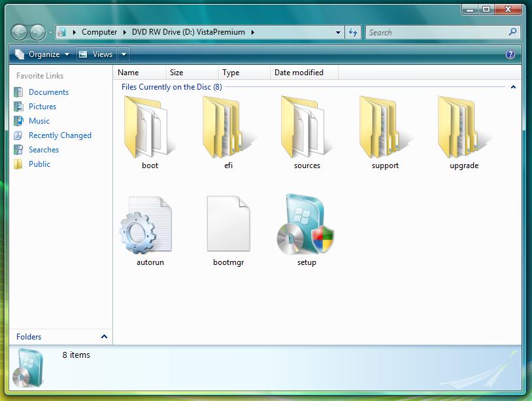Open the Documents favorite link
The height and width of the screenshot is (401, 532).
click(x=48, y=92)
